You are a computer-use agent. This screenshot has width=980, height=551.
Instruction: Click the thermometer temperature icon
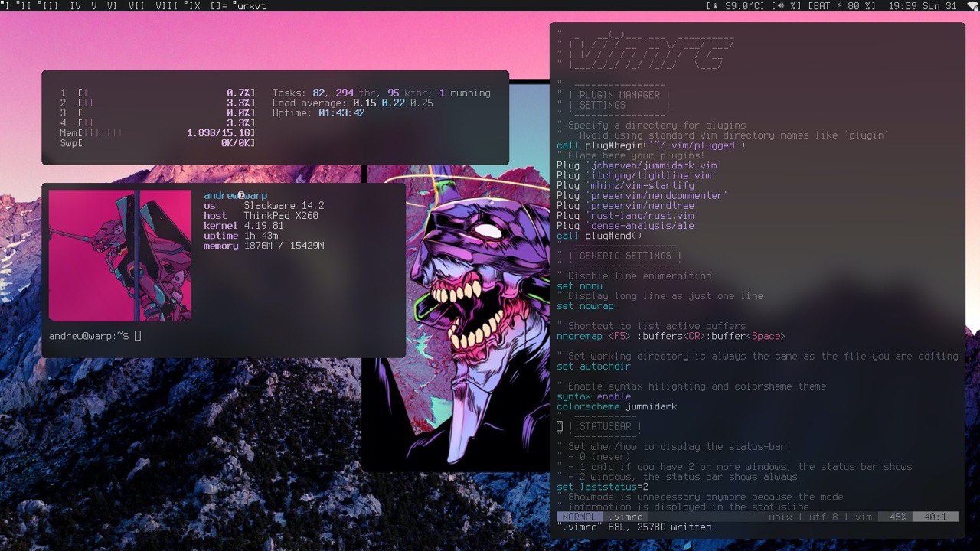[x=715, y=5]
